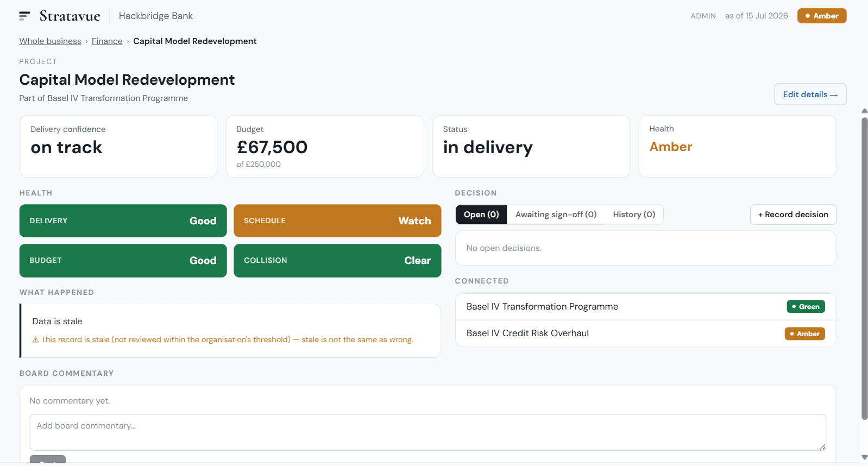This screenshot has width=868, height=466.
Task: Click the of £250,000 budget total text
Action: pos(259,164)
